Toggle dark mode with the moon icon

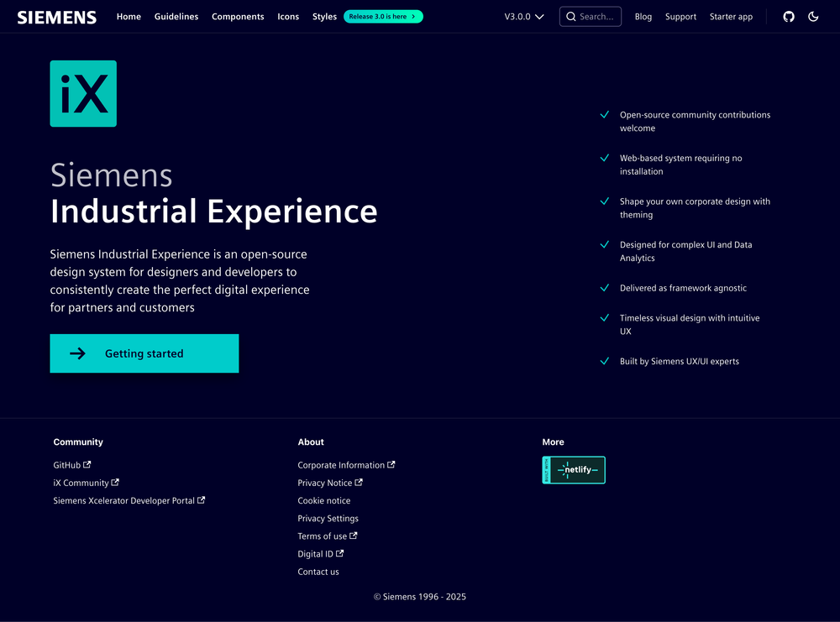813,17
